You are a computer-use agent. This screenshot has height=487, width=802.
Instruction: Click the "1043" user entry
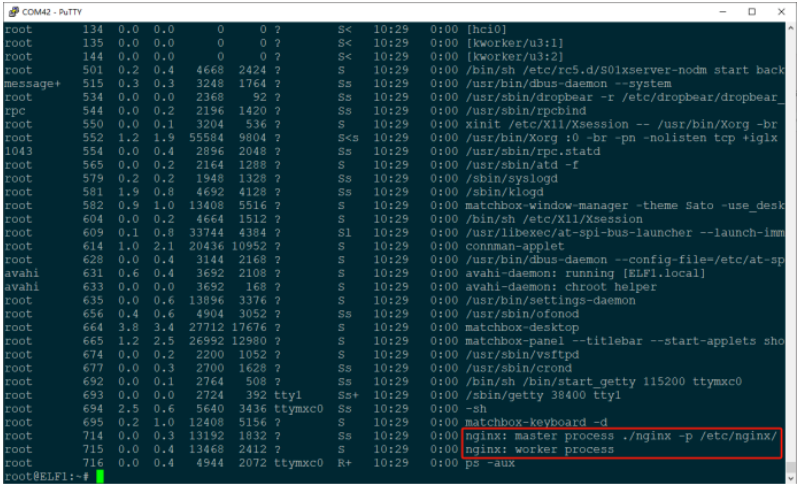point(18,151)
